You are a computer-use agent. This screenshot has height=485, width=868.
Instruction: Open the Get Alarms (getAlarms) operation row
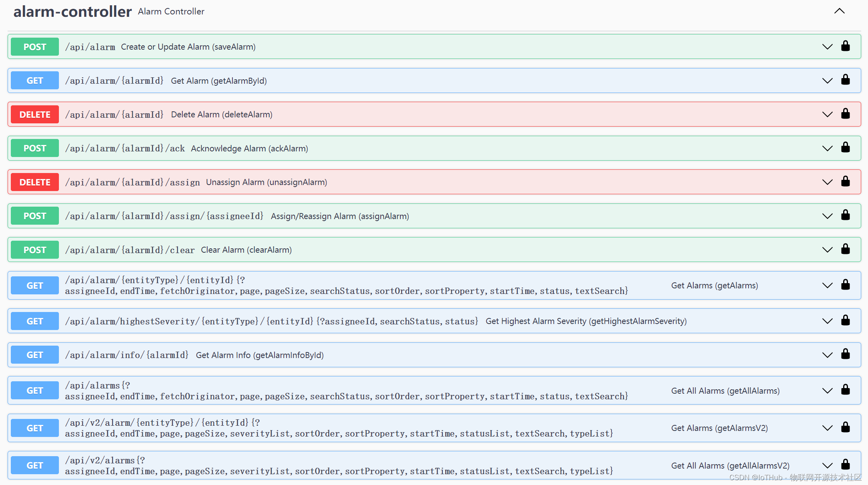(714, 286)
